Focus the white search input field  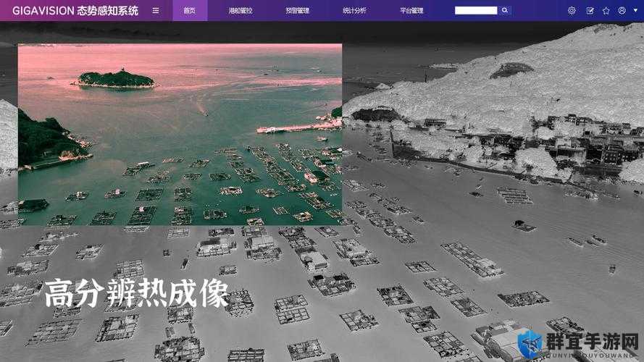coord(476,10)
